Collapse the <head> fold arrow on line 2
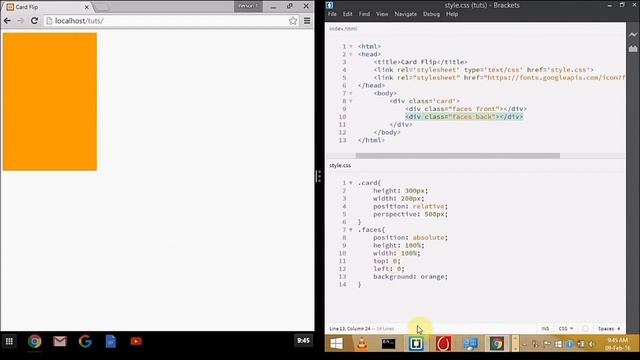640x360 pixels. point(351,54)
